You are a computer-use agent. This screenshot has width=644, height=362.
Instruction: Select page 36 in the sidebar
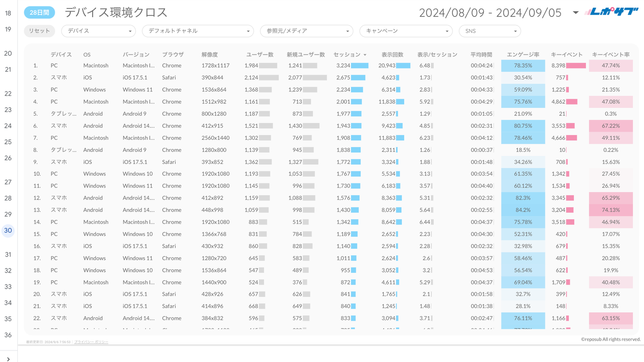8,335
